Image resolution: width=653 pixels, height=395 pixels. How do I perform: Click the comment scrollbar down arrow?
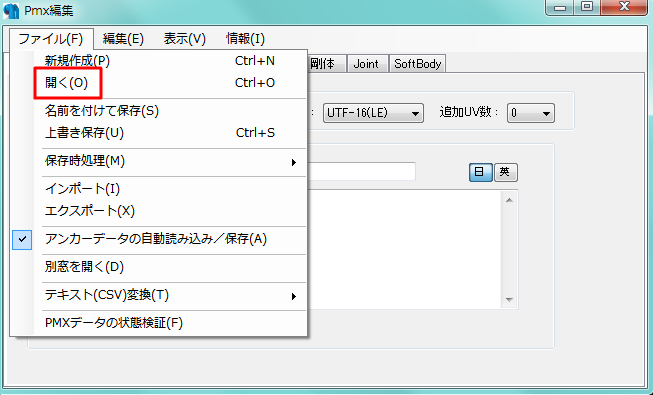[x=509, y=300]
